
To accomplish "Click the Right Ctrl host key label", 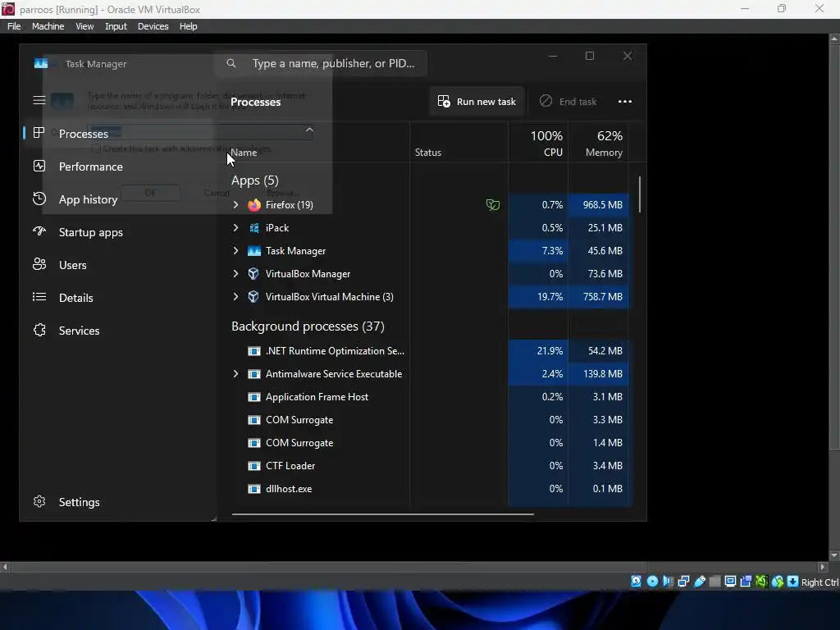I will coord(819,582).
